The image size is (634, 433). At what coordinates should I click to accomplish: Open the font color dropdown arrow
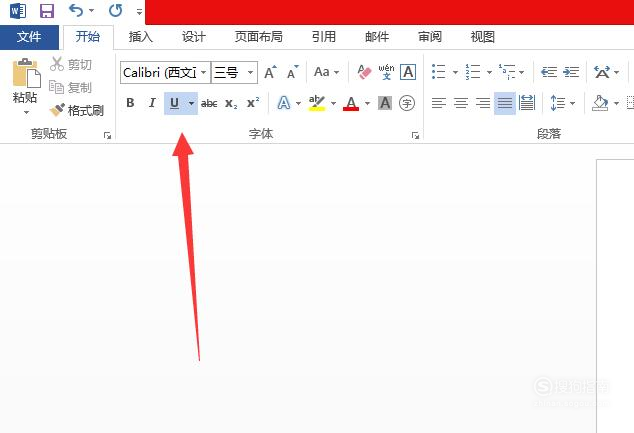(x=368, y=103)
